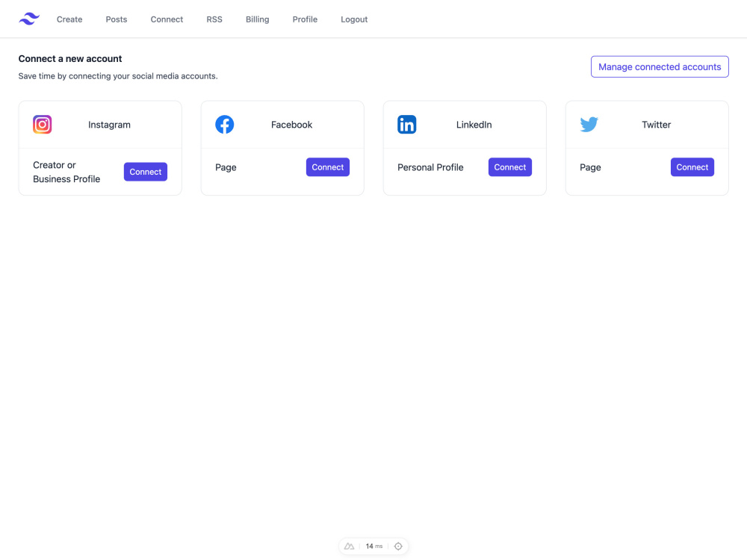
Task: Click Logout in the navbar
Action: pos(354,19)
